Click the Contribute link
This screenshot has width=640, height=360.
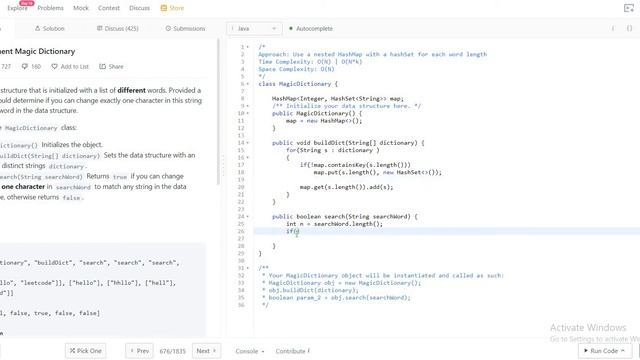click(x=293, y=351)
